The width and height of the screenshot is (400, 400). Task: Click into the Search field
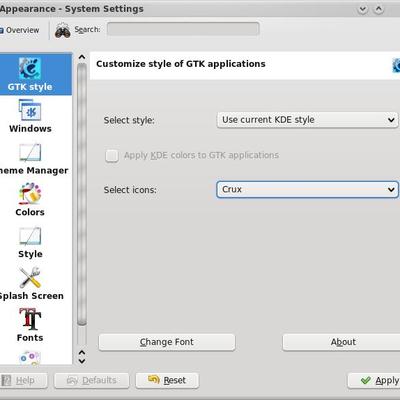(183, 29)
